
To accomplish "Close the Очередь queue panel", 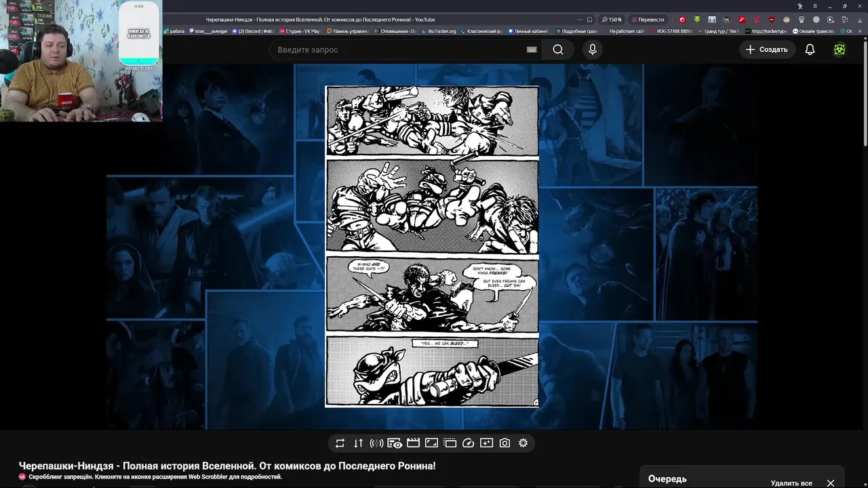I will click(831, 483).
